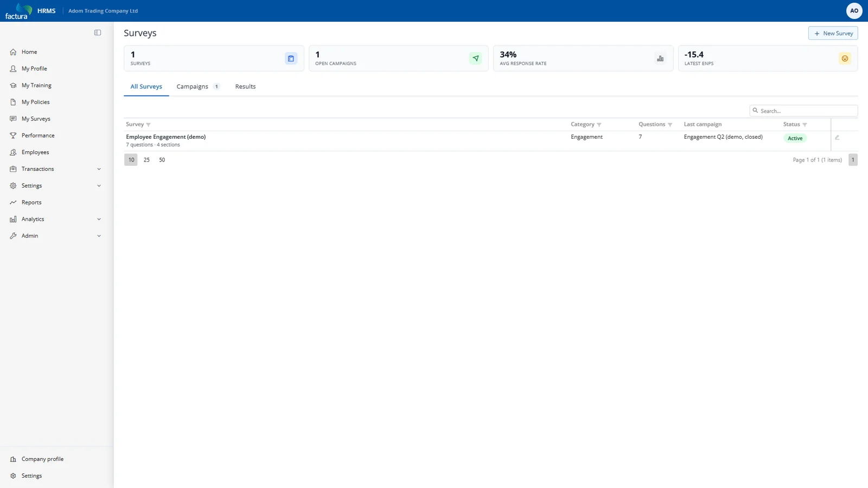Expand the Transactions menu chevron
Viewport: 868px width, 488px height.
[99, 169]
